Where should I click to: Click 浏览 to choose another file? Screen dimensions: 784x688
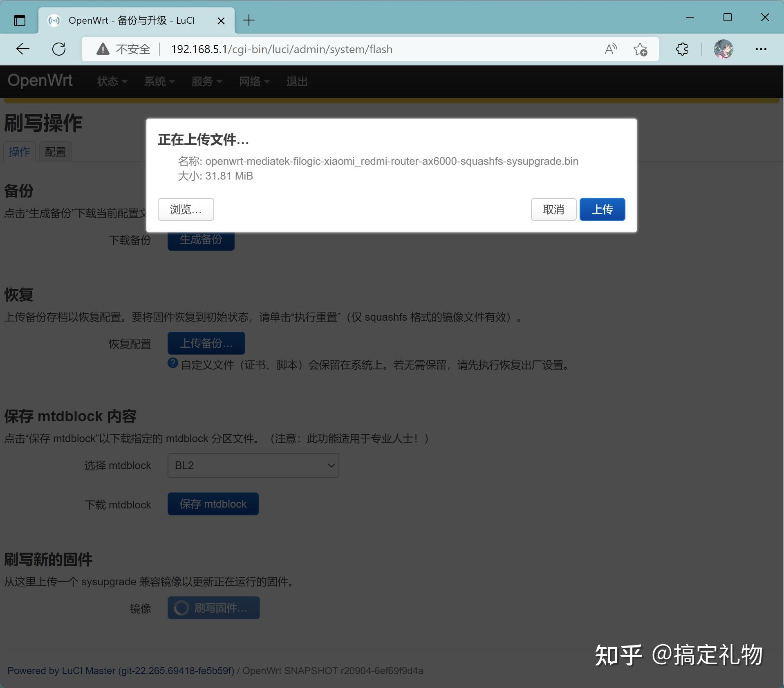coord(186,209)
